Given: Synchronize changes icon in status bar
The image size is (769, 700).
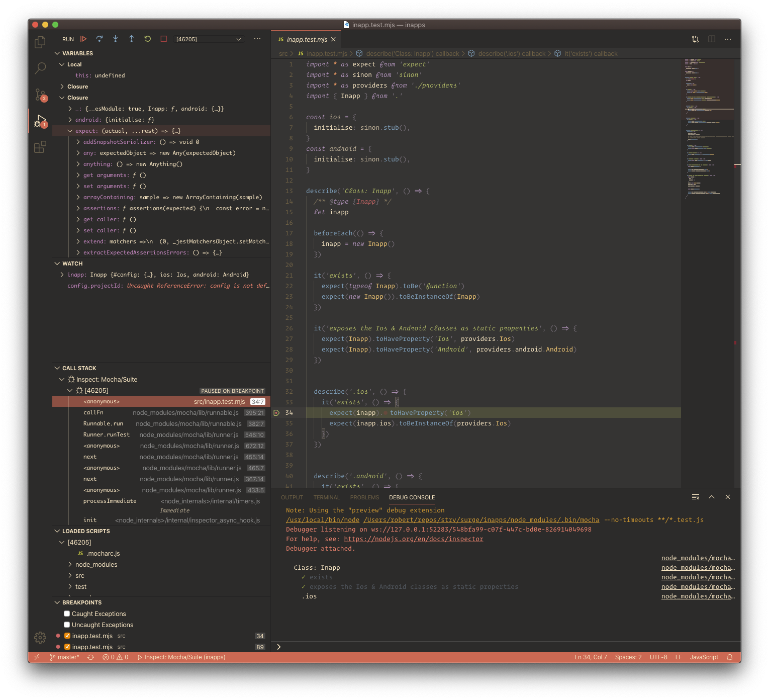Looking at the screenshot, I should click(91, 657).
